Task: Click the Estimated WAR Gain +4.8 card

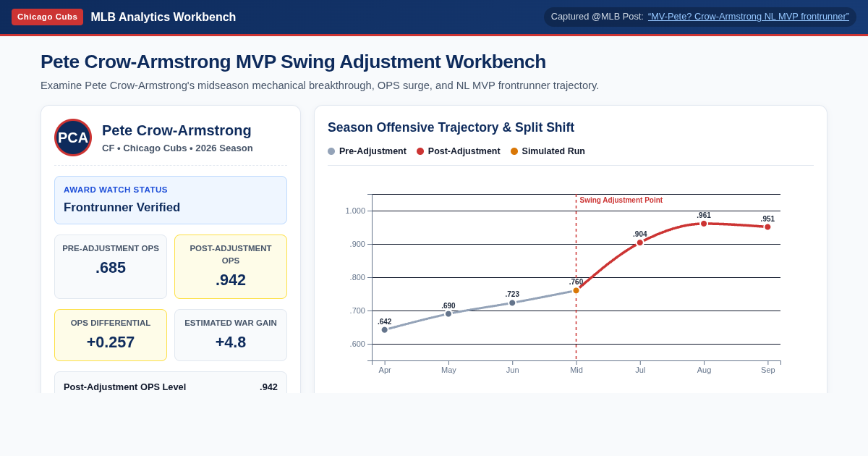Action: [x=231, y=335]
